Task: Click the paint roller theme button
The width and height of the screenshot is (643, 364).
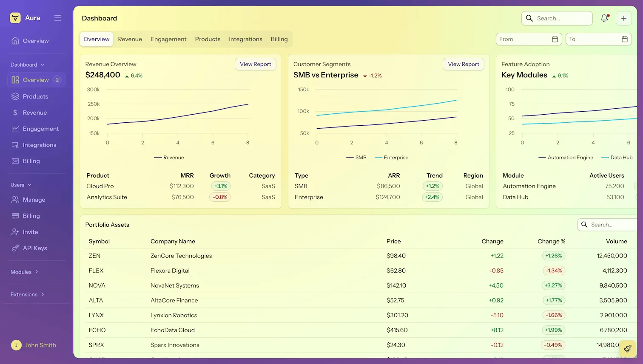Action: tap(628, 349)
